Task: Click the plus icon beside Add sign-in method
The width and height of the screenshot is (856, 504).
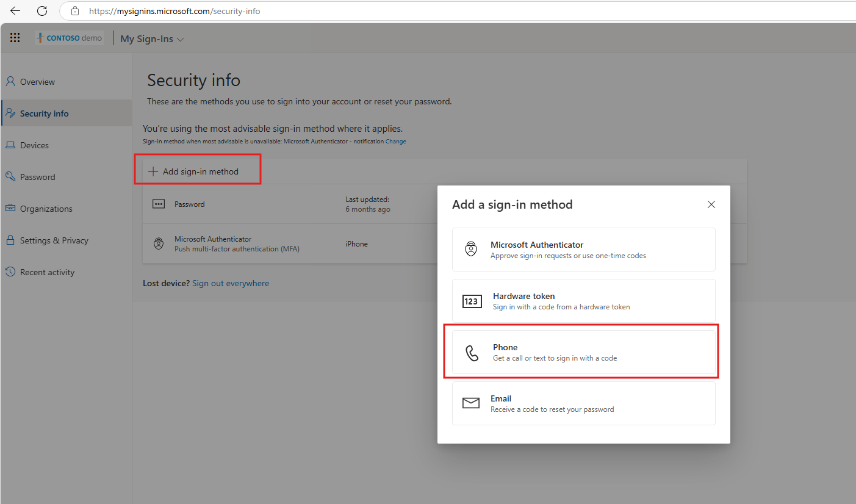Action: 153,171
